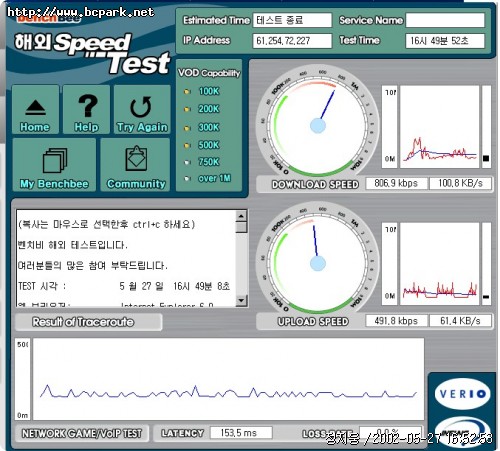
Task: Click the scrollbar thumb in the message box
Action: 241,227
